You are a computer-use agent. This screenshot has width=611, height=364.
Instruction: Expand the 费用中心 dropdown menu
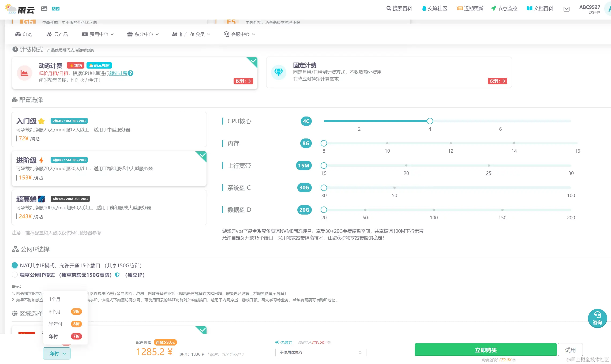click(98, 34)
